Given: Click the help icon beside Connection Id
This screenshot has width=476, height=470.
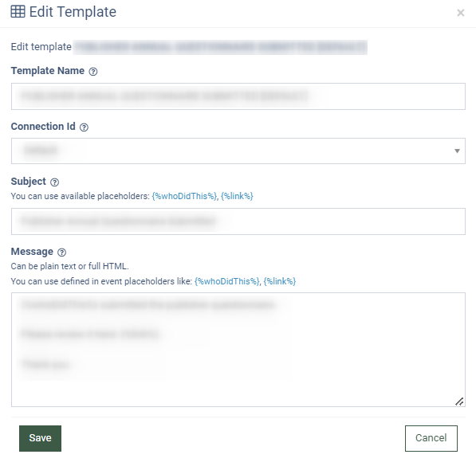Looking at the screenshot, I should point(84,127).
